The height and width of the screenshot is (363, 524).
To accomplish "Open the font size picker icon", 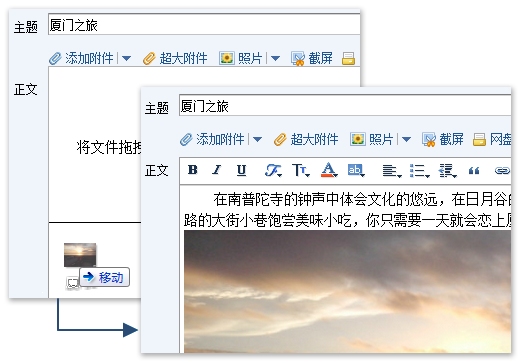I will (301, 170).
